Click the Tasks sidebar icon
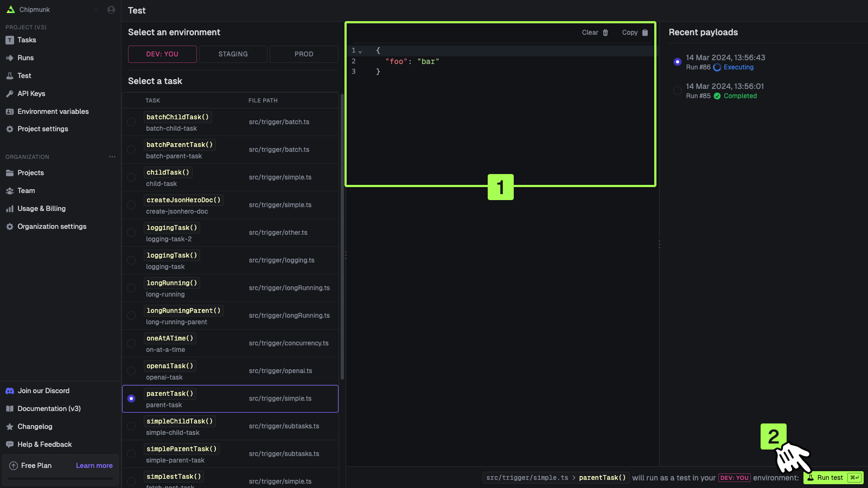Screen dimensions: 868x488 (x=10, y=40)
